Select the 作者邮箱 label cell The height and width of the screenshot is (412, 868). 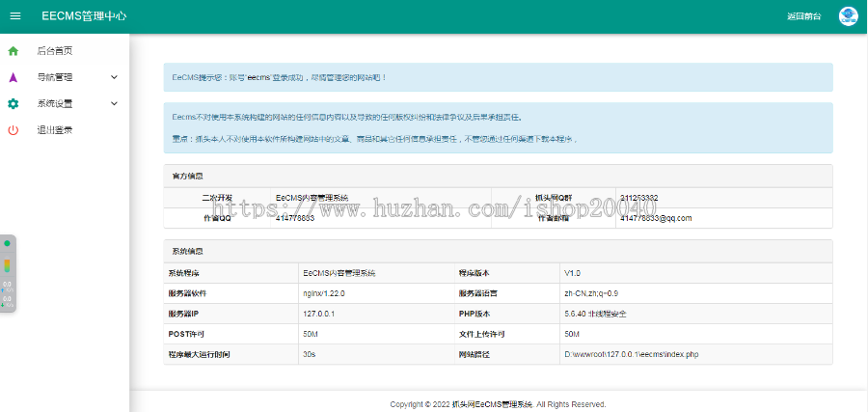click(x=554, y=218)
